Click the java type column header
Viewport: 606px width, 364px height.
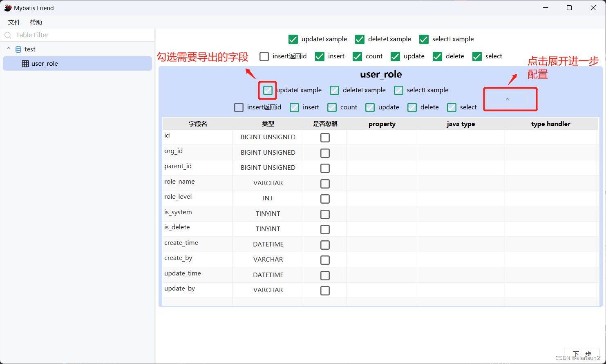point(461,124)
